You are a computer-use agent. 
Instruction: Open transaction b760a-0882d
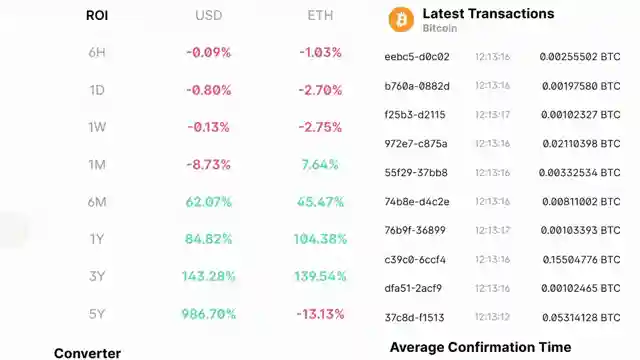[417, 86]
